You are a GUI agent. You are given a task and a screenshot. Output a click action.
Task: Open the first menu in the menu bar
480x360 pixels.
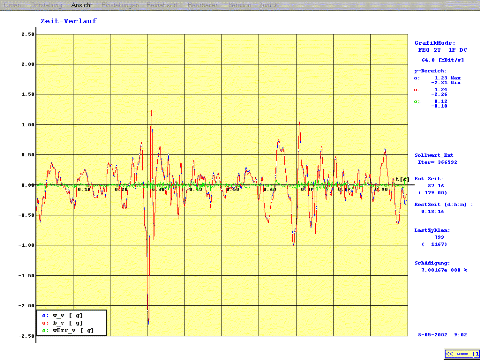13,5
